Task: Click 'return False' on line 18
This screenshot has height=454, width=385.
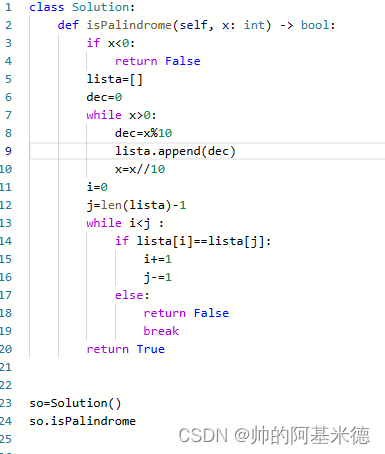Action: pyautogui.click(x=186, y=313)
